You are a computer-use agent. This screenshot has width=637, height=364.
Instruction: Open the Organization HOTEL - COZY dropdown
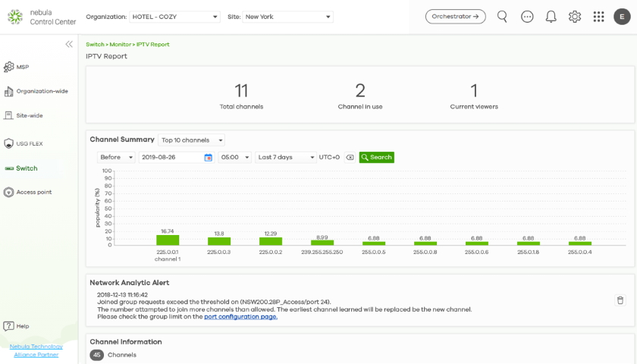click(x=174, y=17)
